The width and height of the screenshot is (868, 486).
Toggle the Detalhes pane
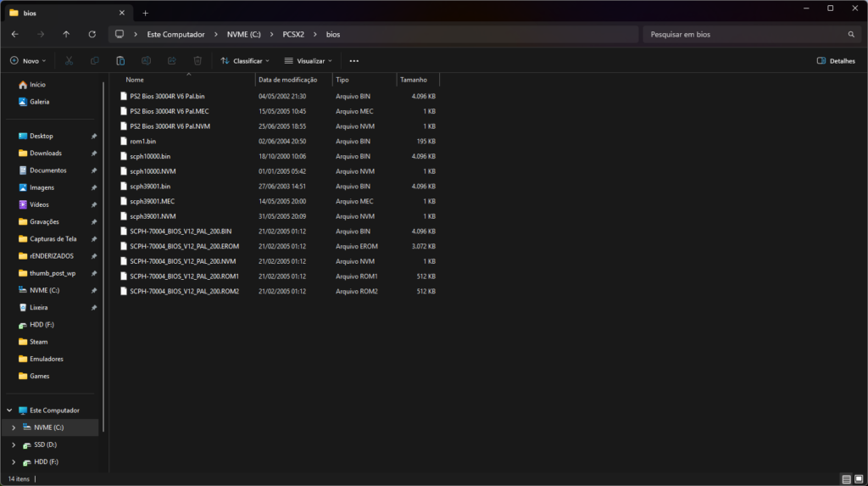(836, 61)
